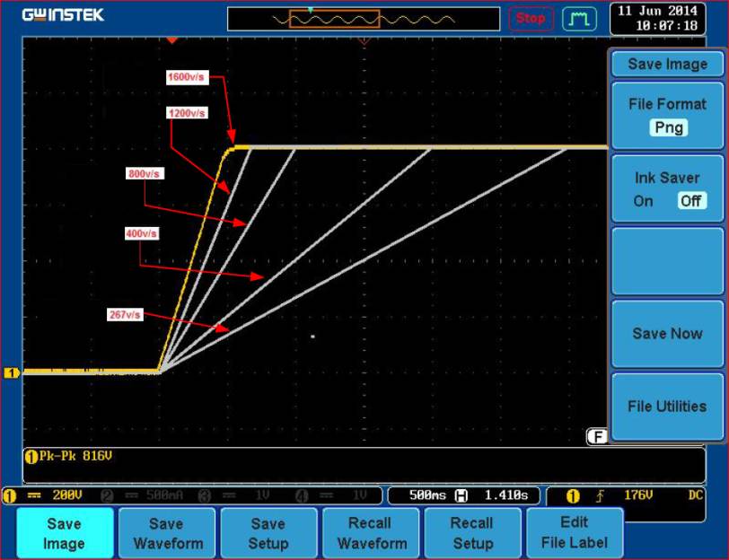Click channel 1 200V scale indicator
Viewport: 729px width, 560px height.
click(x=45, y=495)
